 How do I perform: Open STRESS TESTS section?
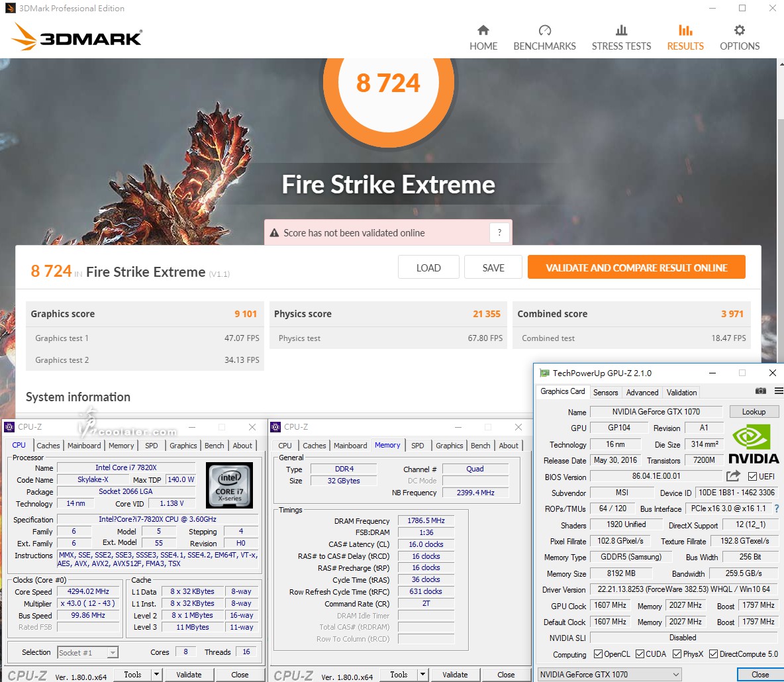pos(621,38)
